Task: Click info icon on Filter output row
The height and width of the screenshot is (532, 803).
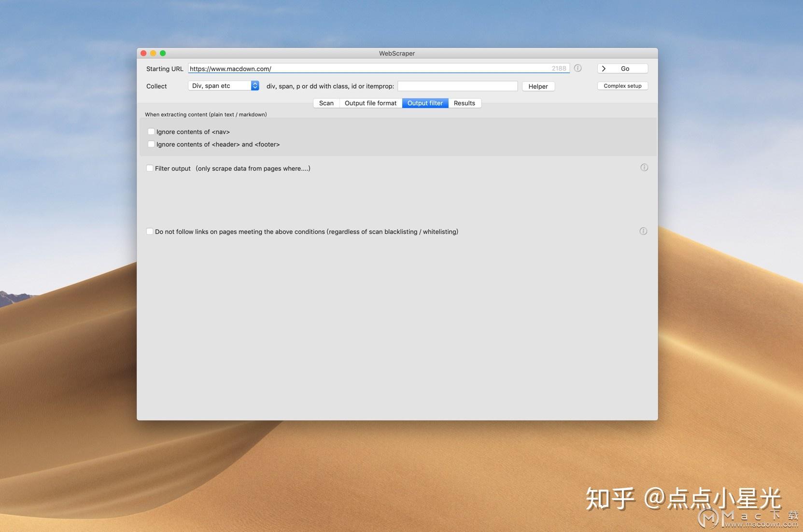Action: point(644,168)
